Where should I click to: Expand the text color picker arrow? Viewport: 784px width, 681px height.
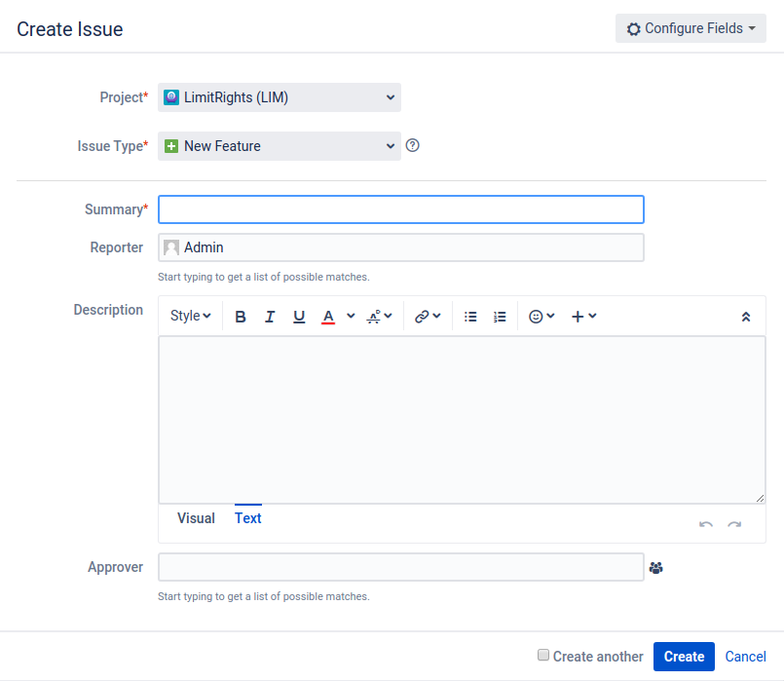(351, 316)
